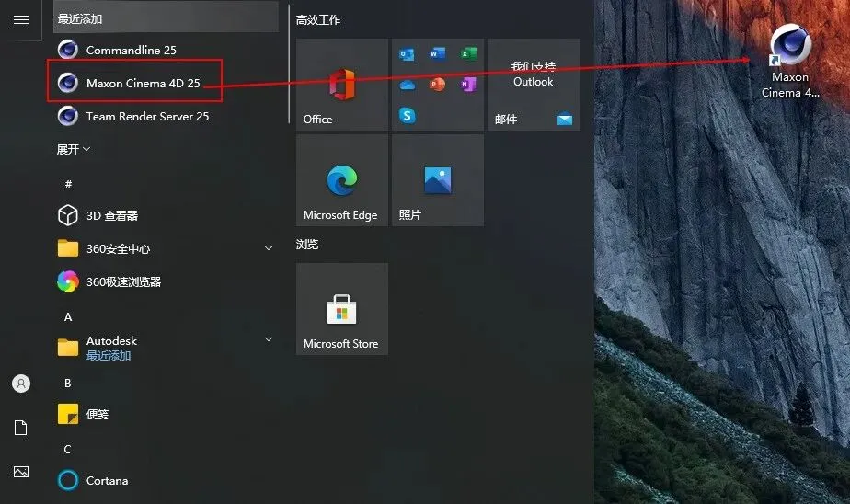
Task: Open the 照片 photos tile
Action: tap(438, 180)
